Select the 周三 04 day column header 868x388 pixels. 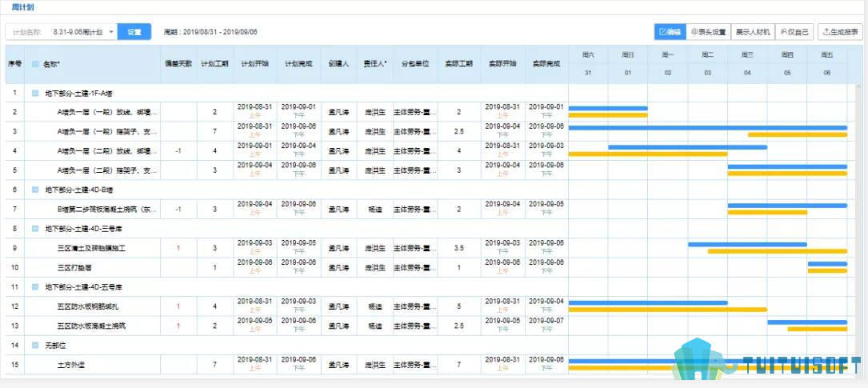747,64
